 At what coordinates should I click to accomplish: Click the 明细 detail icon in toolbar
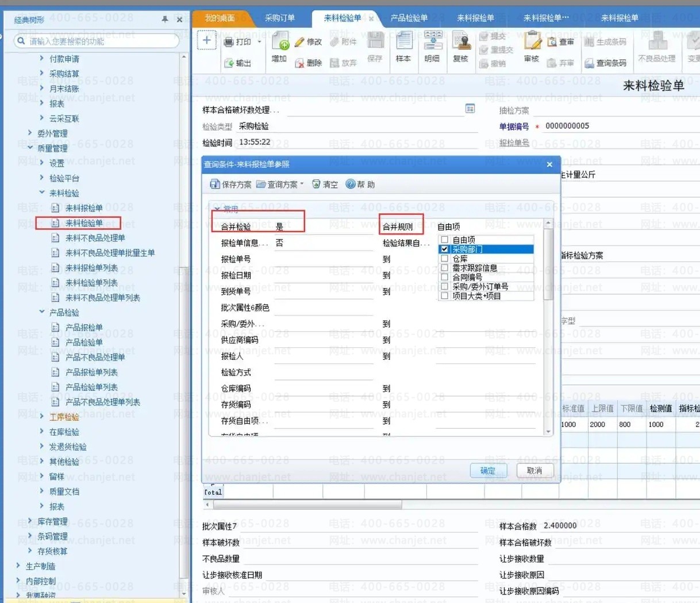(x=432, y=43)
